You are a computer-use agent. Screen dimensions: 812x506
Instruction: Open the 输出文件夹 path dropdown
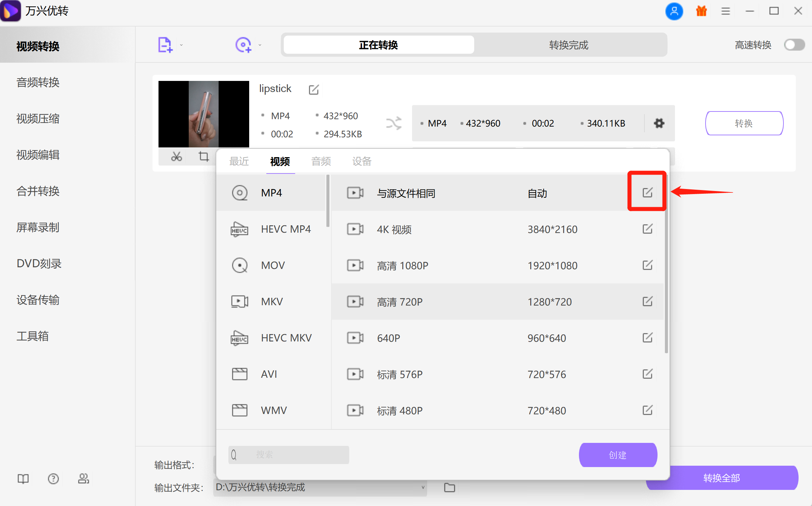(423, 487)
